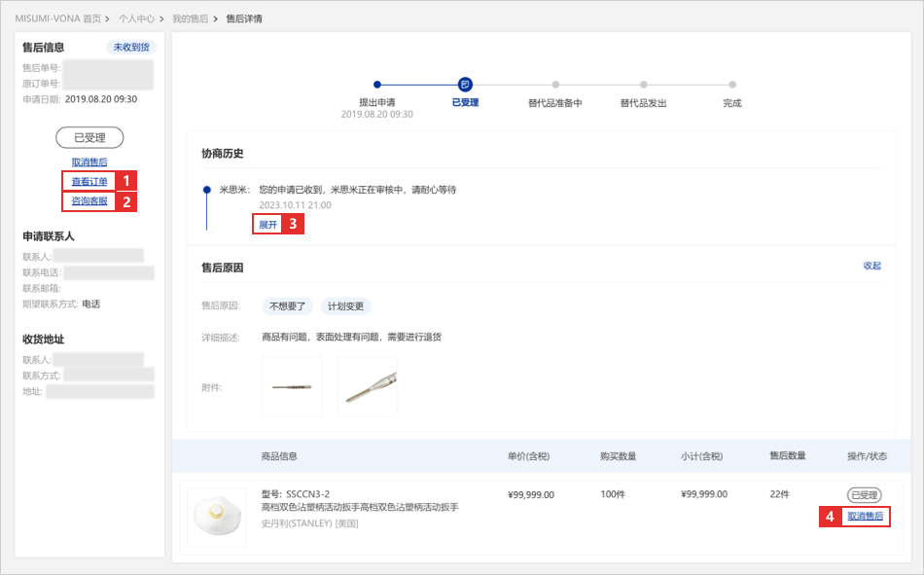Click 咨询客服 to contact customer service
The height and width of the screenshot is (575, 924).
[x=89, y=201]
